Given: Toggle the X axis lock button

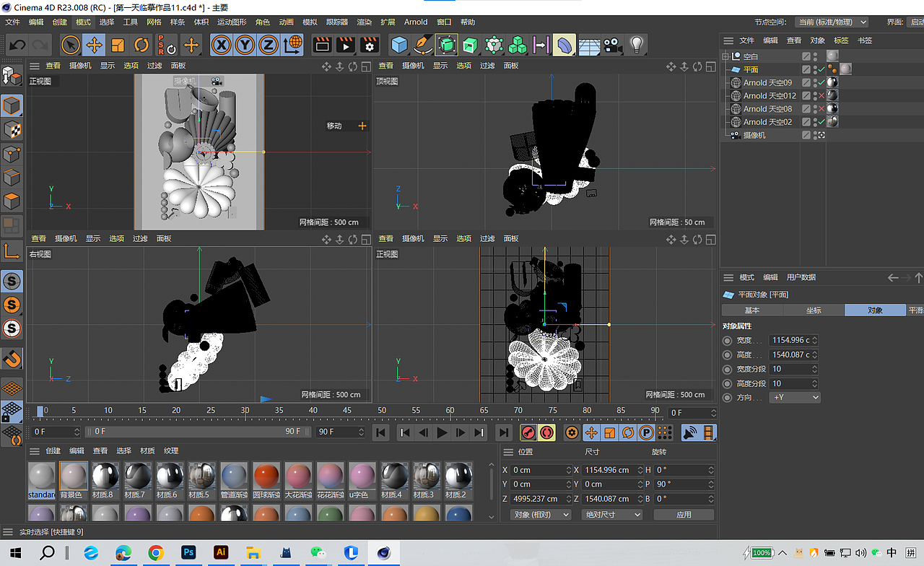Looking at the screenshot, I should [221, 45].
